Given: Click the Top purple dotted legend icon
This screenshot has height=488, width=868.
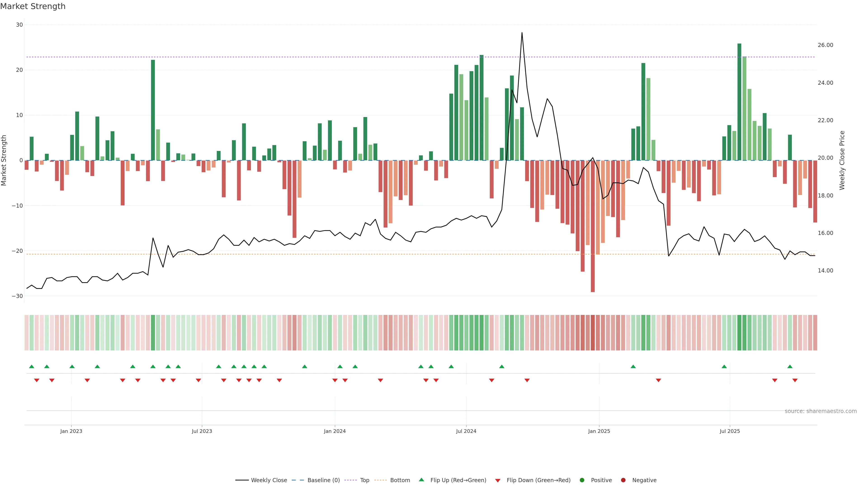Looking at the screenshot, I should tap(351, 480).
